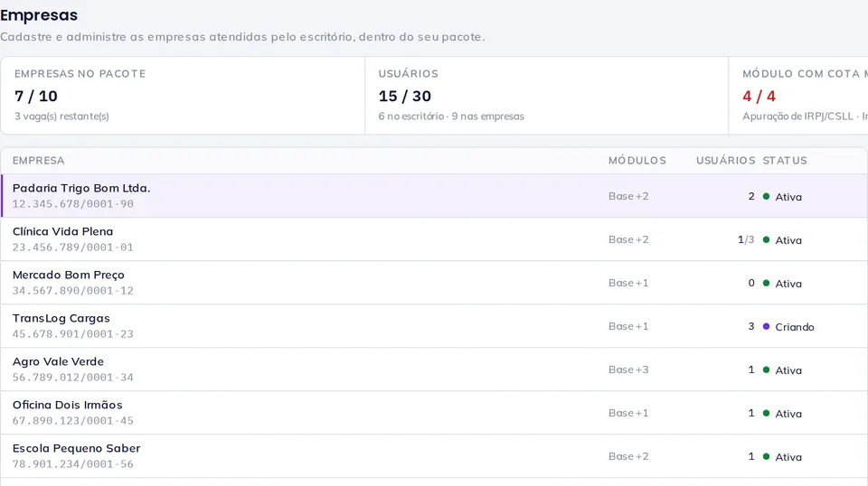Viewport: 868px width, 486px height.
Task: Click the 15 / 30 users count
Action: [x=405, y=96]
